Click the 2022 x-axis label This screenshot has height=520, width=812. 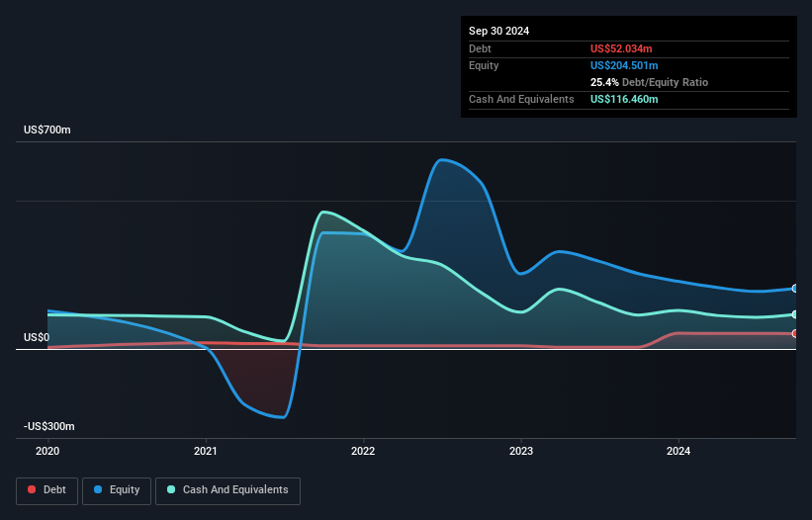(363, 451)
